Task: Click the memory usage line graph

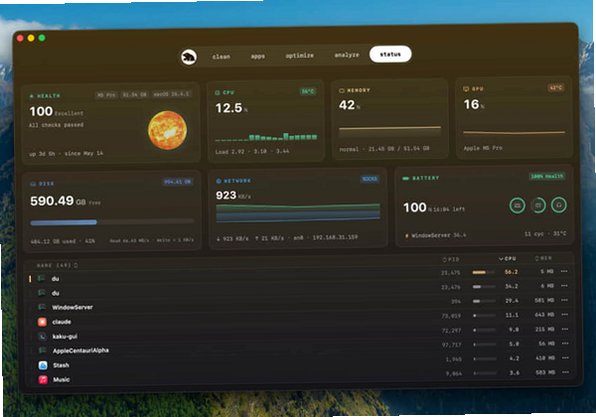Action: click(x=390, y=131)
